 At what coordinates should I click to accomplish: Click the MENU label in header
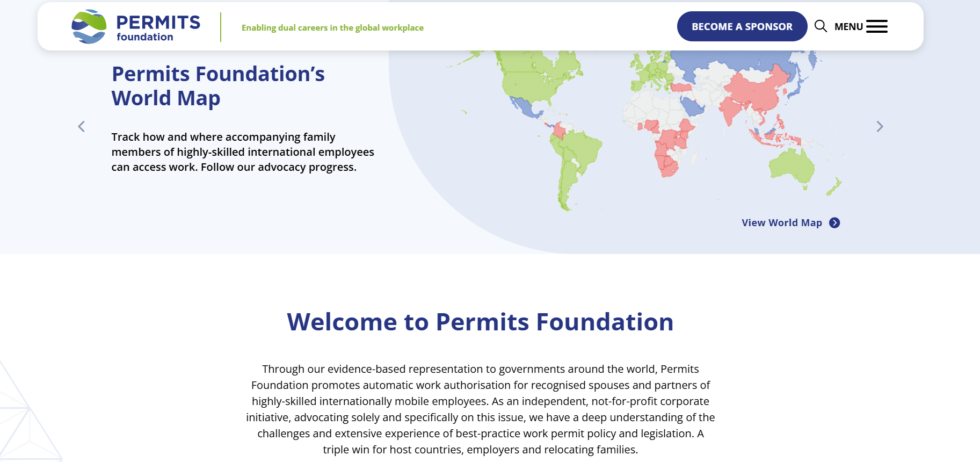point(848,27)
